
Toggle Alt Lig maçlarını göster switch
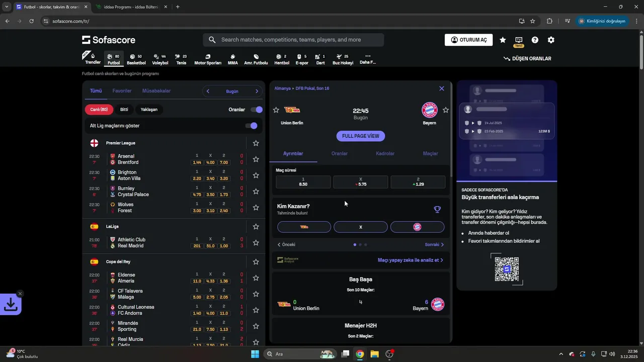click(251, 126)
